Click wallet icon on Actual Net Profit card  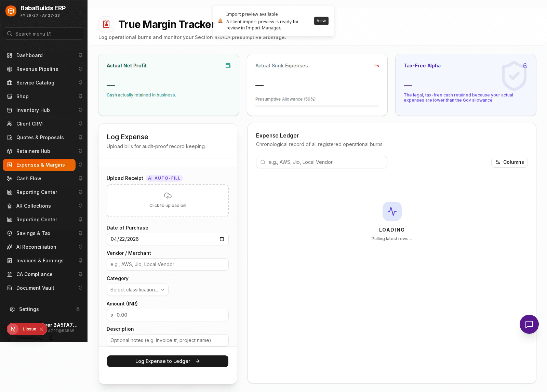pyautogui.click(x=228, y=66)
